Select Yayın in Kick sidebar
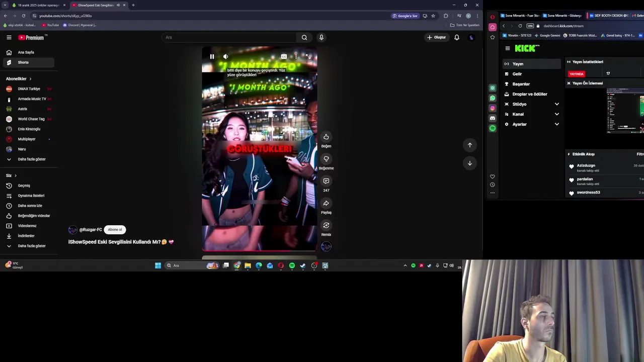The image size is (644, 362). pyautogui.click(x=532, y=64)
